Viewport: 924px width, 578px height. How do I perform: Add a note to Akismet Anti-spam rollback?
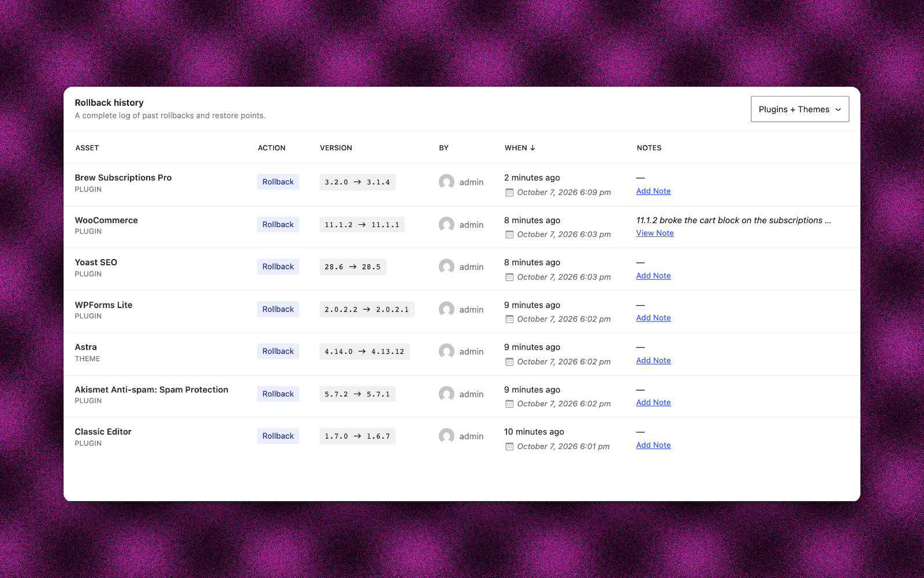point(653,403)
